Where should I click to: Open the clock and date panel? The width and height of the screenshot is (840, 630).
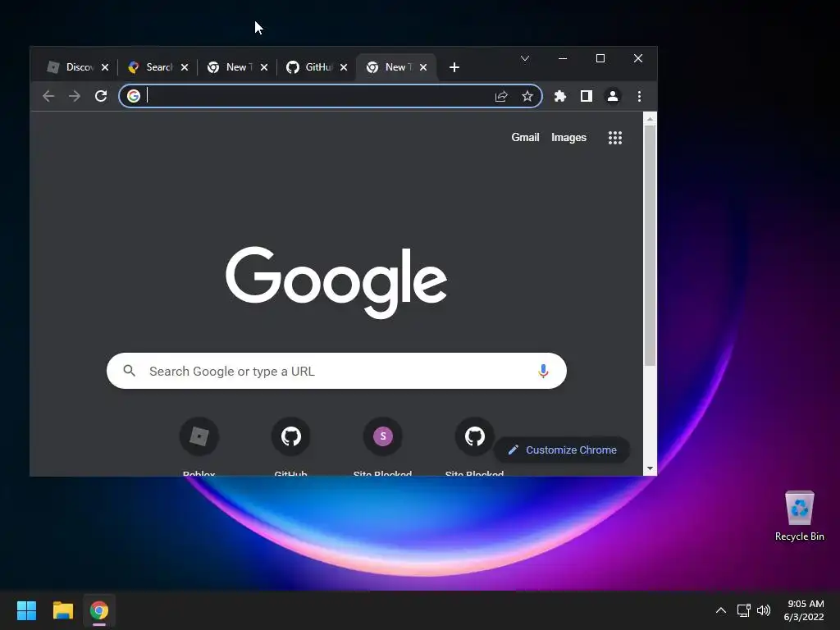[804, 610]
